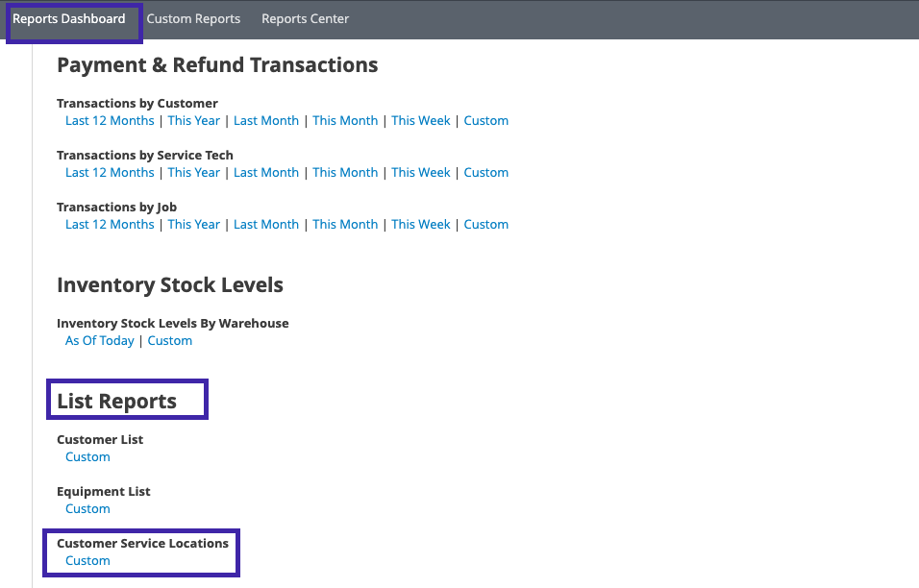The height and width of the screenshot is (588, 919).
Task: Open Transactions by Customer Custom report
Action: (x=485, y=121)
